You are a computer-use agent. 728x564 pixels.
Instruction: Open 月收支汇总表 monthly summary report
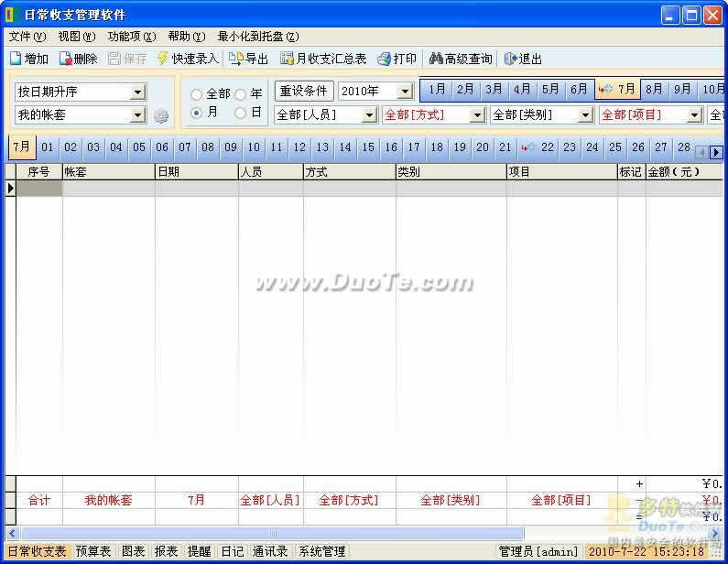pos(323,59)
